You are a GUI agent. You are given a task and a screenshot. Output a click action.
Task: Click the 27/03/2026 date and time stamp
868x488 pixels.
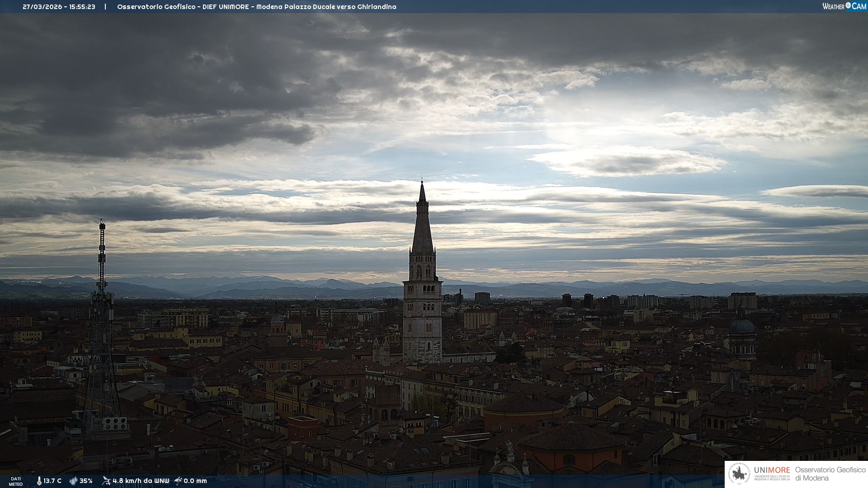tap(59, 7)
